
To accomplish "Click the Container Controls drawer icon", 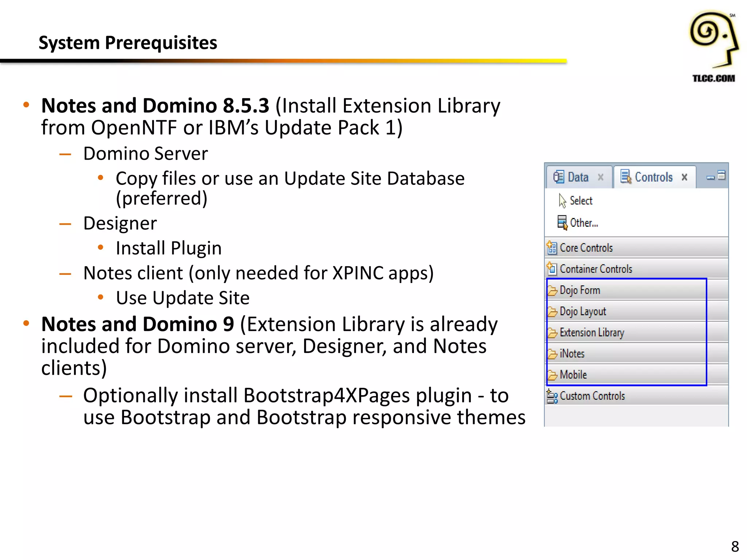I will [x=552, y=269].
